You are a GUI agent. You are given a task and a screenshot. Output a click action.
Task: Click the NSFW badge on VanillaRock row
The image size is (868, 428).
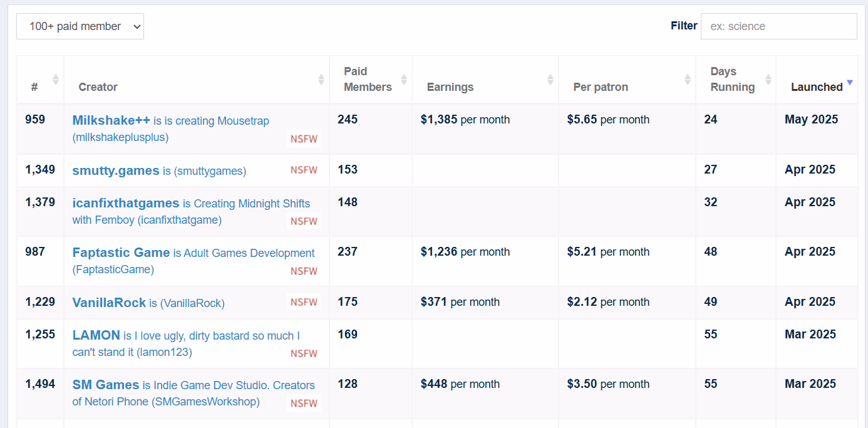[x=304, y=302]
